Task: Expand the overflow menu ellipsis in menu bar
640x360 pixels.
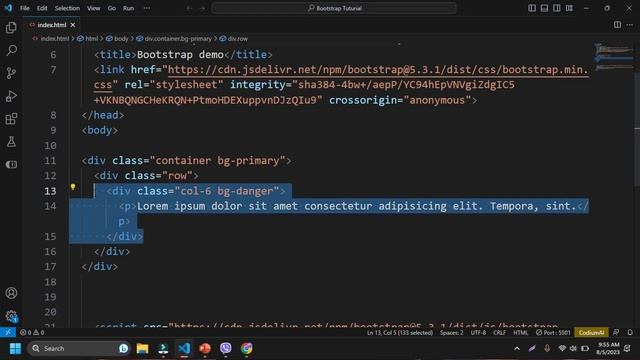Action: point(147,8)
